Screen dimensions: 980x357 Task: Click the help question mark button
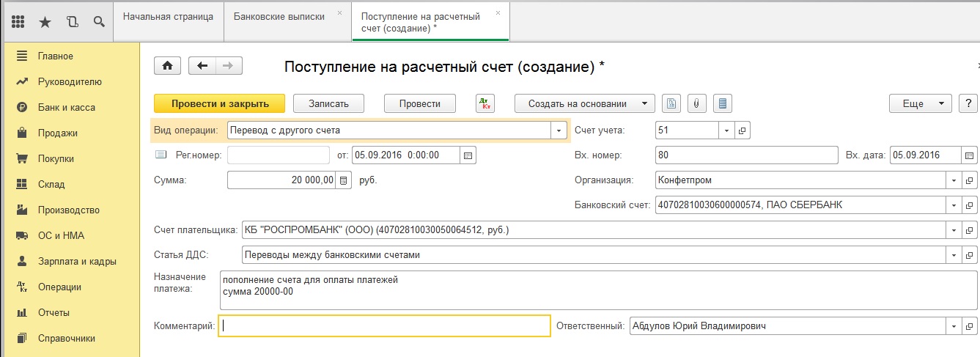click(x=968, y=103)
